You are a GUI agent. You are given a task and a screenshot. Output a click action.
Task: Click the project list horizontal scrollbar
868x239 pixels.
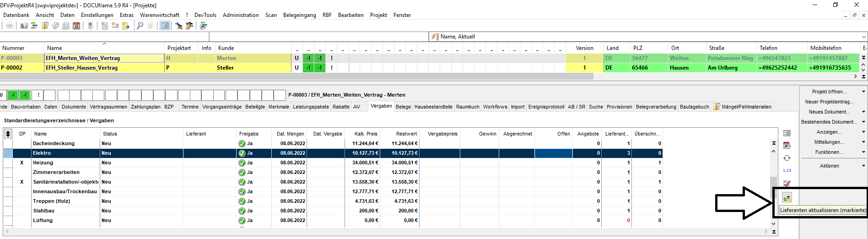[297, 76]
